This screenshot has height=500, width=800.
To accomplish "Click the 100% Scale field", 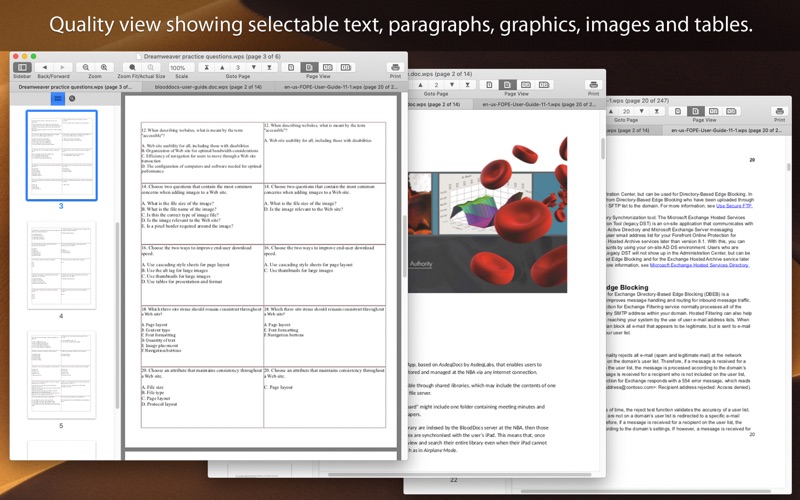I will [182, 68].
